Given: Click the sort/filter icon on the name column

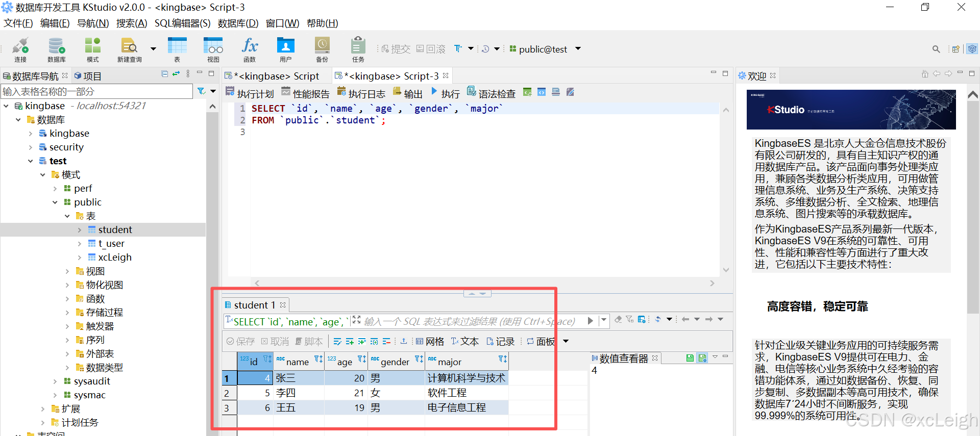Looking at the screenshot, I should click(318, 360).
